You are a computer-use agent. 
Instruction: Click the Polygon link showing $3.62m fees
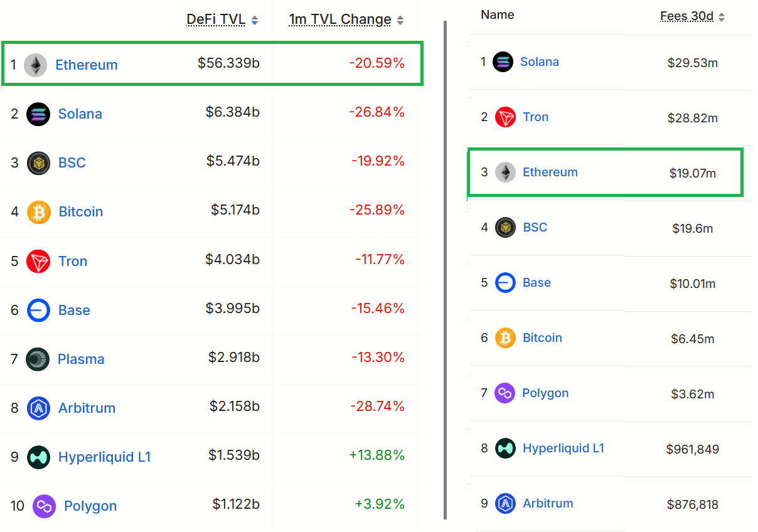tap(545, 393)
